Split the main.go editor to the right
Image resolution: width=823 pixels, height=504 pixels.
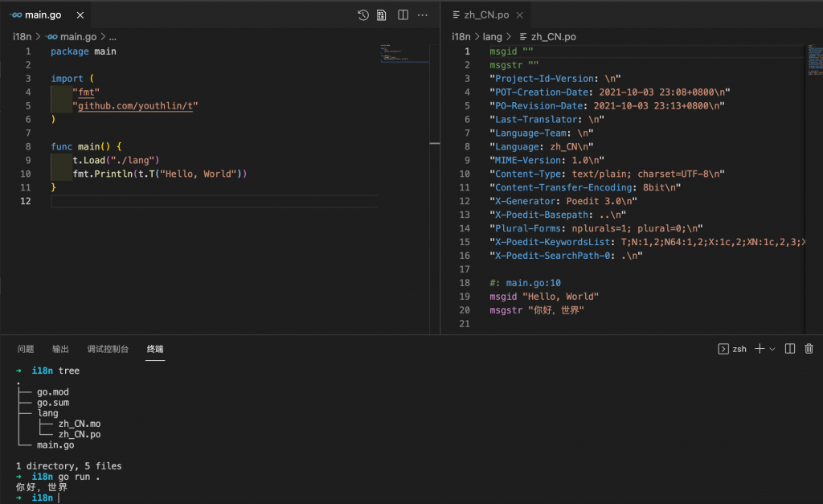[x=403, y=15]
